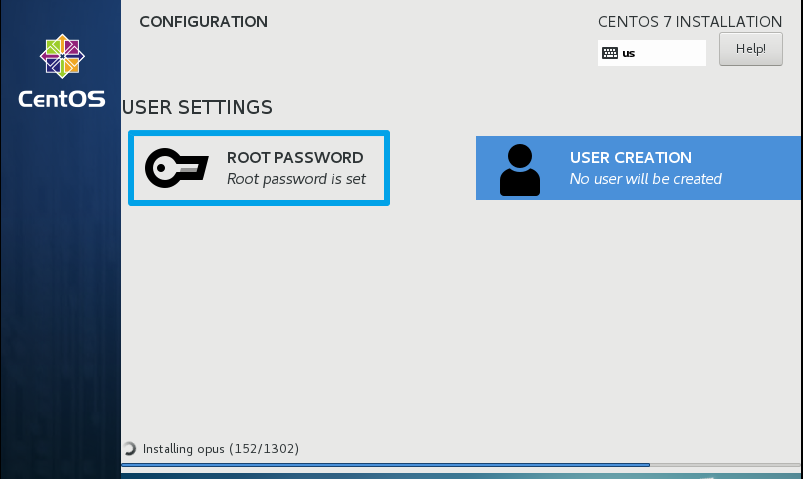The width and height of the screenshot is (803, 479).
Task: Open the Help! button
Action: coord(750,49)
